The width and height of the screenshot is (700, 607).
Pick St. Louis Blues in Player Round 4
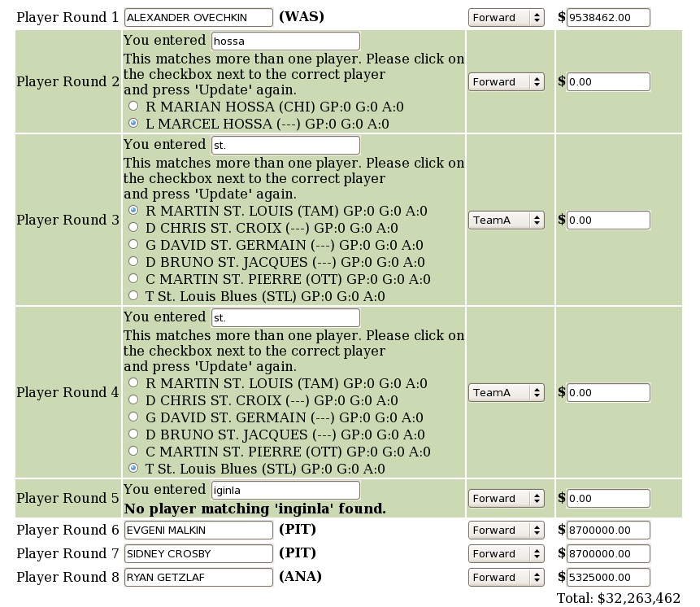pyautogui.click(x=133, y=468)
